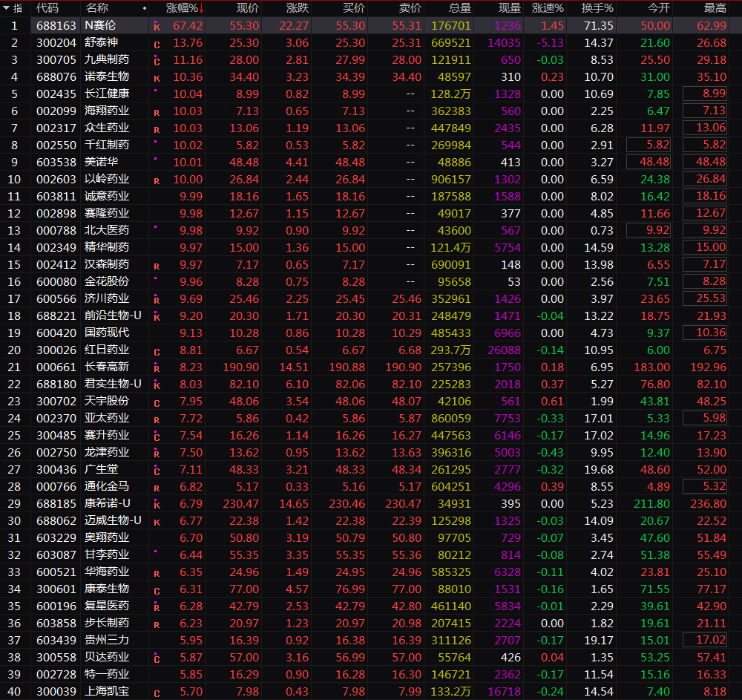Click the R marker icon on 众生药业 row

coord(157,130)
